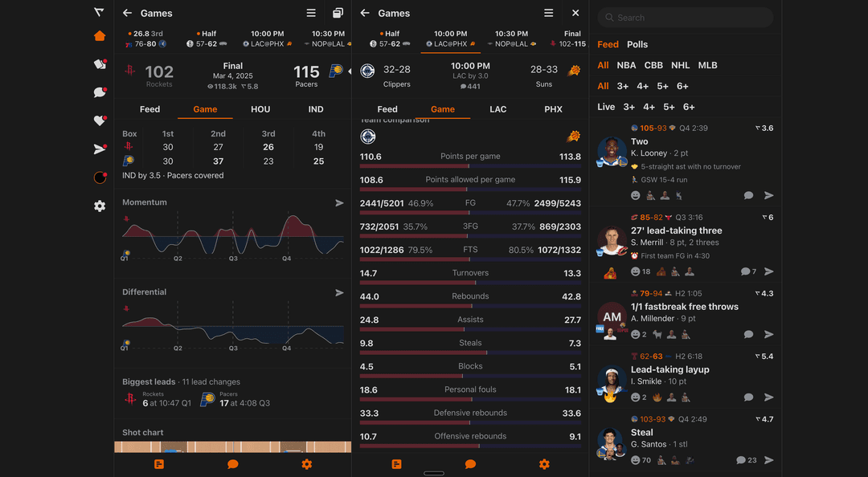Viewport: 868px width, 477px height.
Task: Close the Clippers–Suns Games panel
Action: coord(575,13)
